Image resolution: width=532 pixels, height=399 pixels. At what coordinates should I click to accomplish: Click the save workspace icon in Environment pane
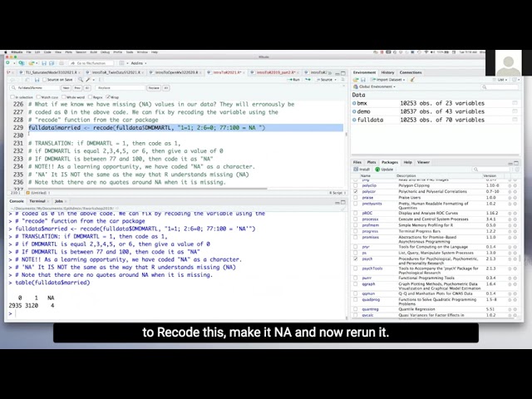pos(362,80)
